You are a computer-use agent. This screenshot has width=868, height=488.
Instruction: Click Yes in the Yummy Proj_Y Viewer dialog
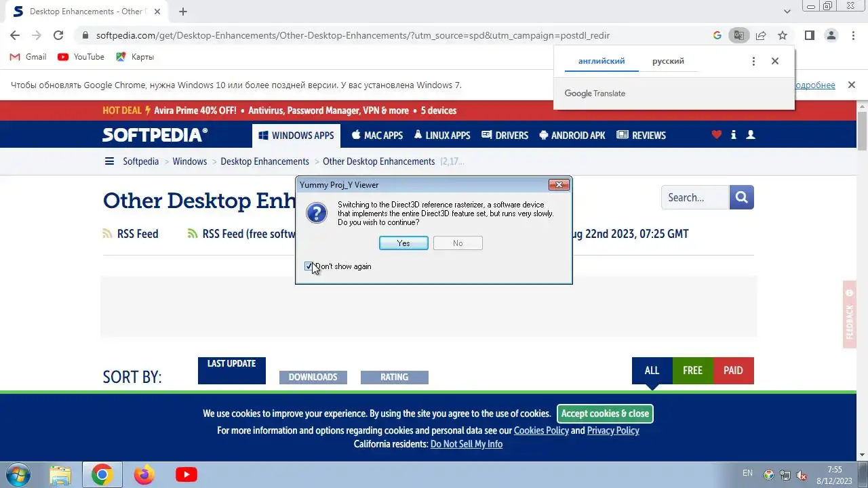[403, 243]
